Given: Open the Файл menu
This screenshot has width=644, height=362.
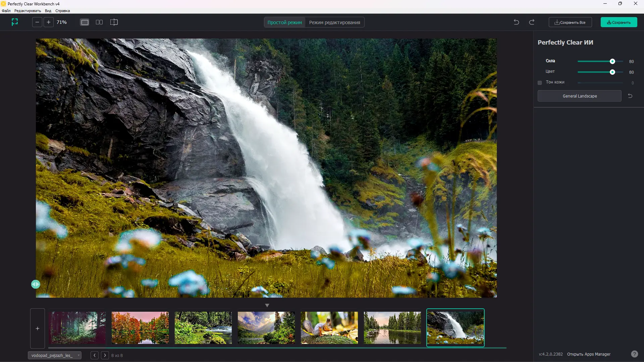Looking at the screenshot, I should pyautogui.click(x=6, y=11).
